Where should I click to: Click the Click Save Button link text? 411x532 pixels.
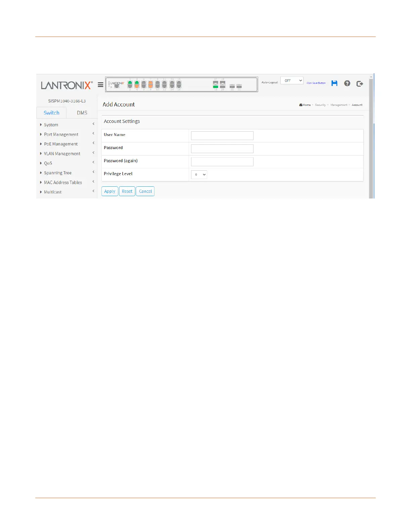pos(316,83)
